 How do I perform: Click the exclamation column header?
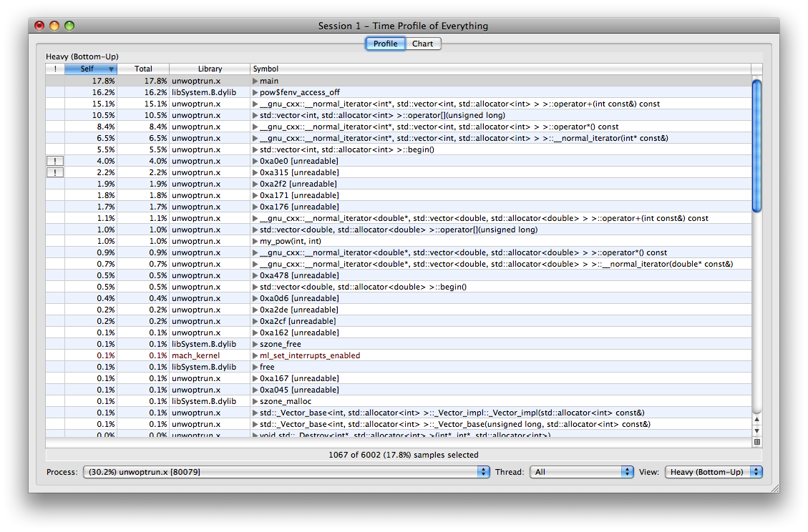(55, 69)
